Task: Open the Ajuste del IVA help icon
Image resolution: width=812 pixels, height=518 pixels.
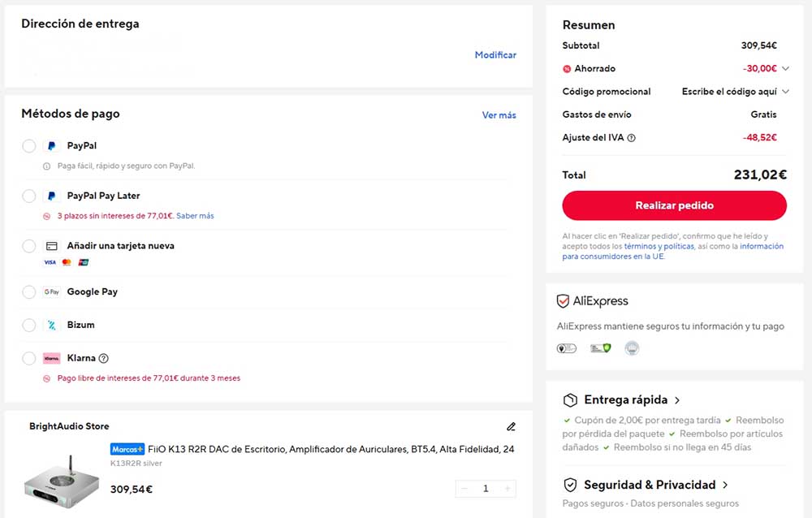Action: coord(631,138)
